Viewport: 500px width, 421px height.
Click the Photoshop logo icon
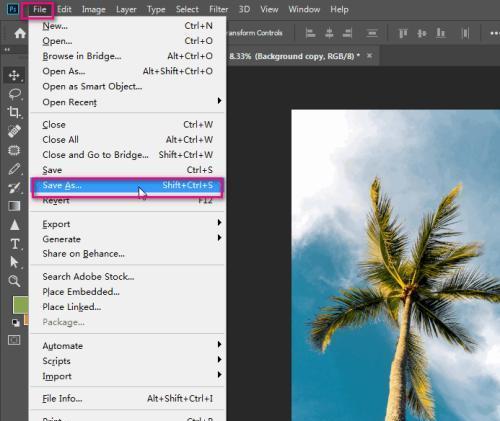(13, 9)
